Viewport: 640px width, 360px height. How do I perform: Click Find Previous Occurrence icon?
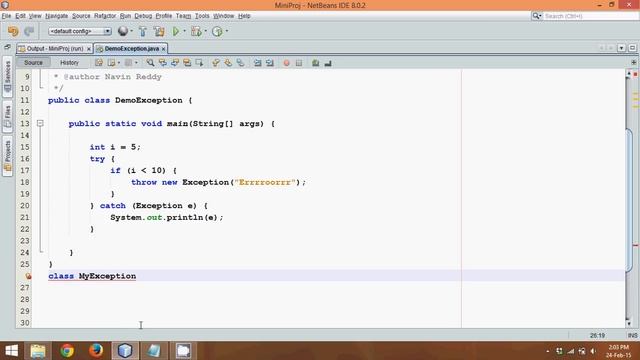162,63
